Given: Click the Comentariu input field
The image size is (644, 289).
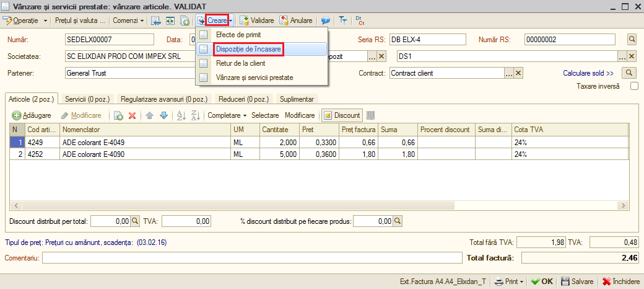Looking at the screenshot, I should coord(252,258).
